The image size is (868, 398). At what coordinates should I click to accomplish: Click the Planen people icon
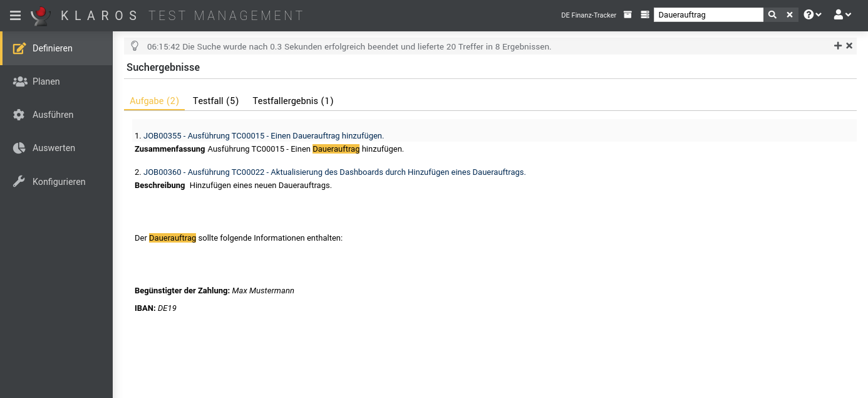(19, 81)
